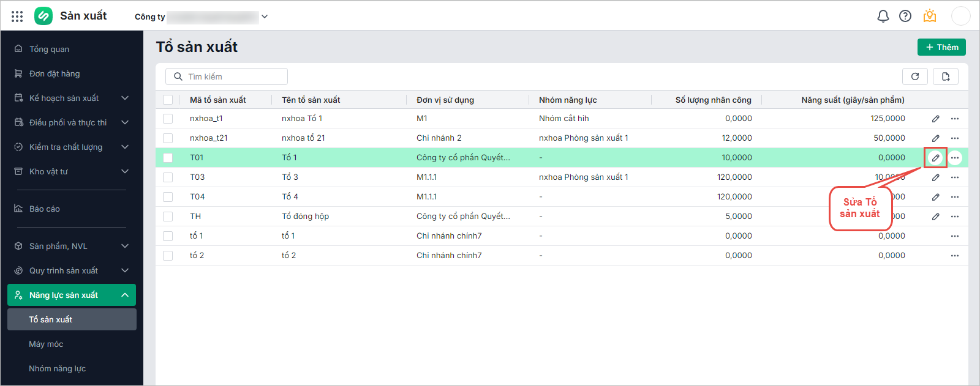Tick the checkbox for row nxhoa_t21

pos(168,138)
